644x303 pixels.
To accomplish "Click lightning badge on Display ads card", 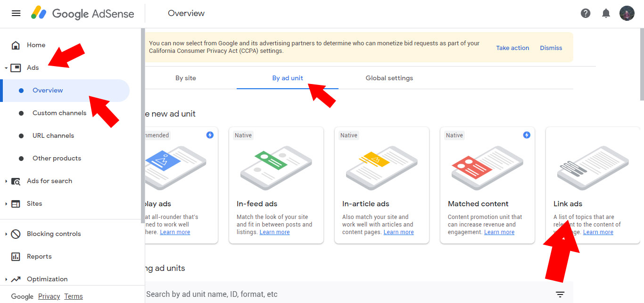I will 210,135.
